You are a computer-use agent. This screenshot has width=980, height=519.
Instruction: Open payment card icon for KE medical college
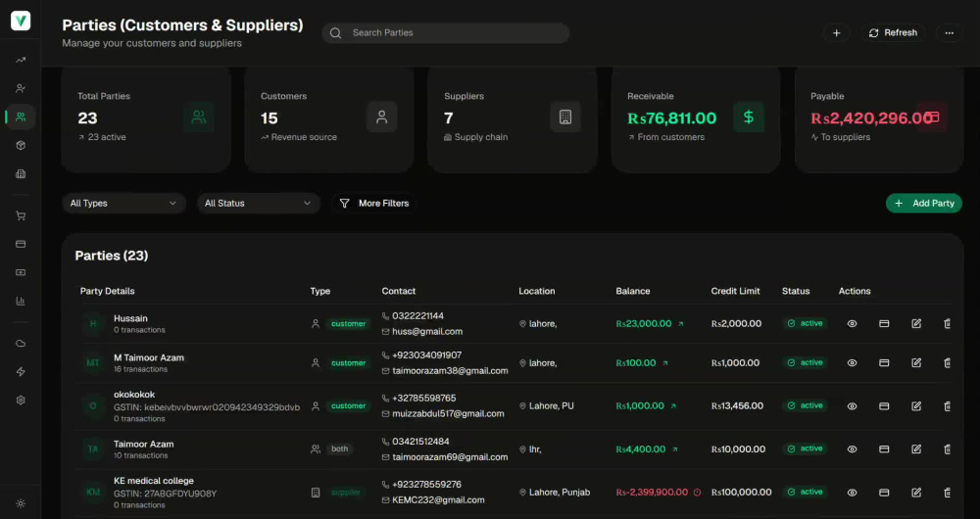884,493
